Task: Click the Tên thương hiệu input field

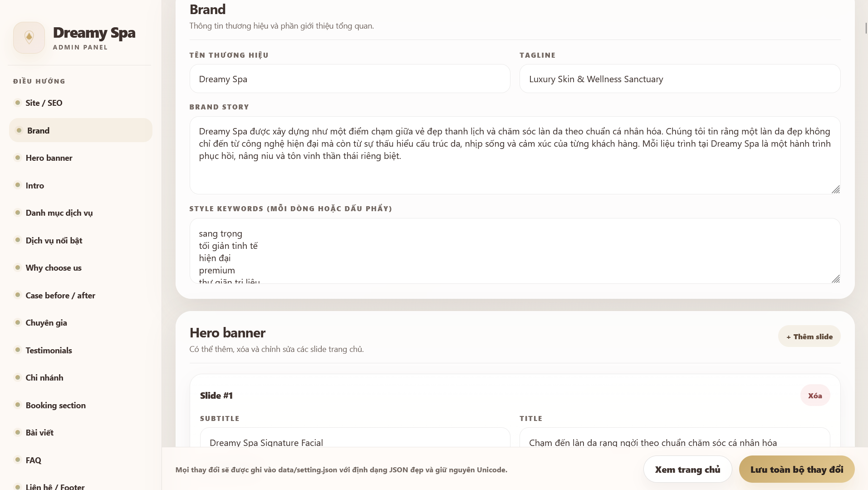Action: click(x=349, y=79)
